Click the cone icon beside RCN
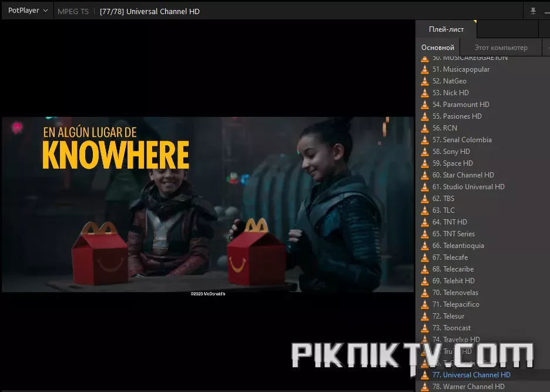This screenshot has width=550, height=392. (x=425, y=128)
